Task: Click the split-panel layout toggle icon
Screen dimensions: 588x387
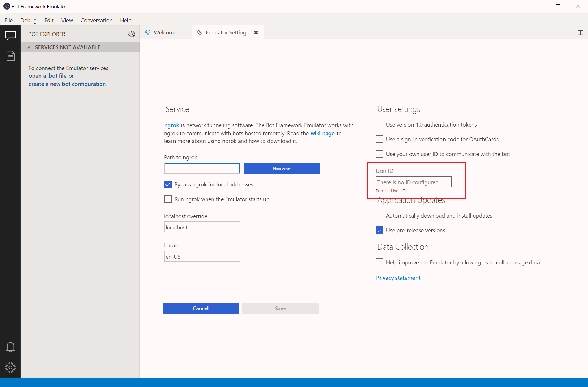Action: (581, 32)
